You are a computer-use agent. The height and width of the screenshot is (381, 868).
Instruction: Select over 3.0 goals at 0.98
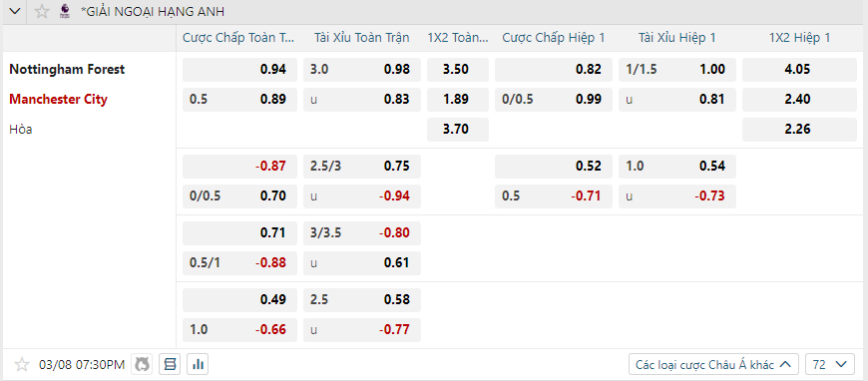coord(362,70)
